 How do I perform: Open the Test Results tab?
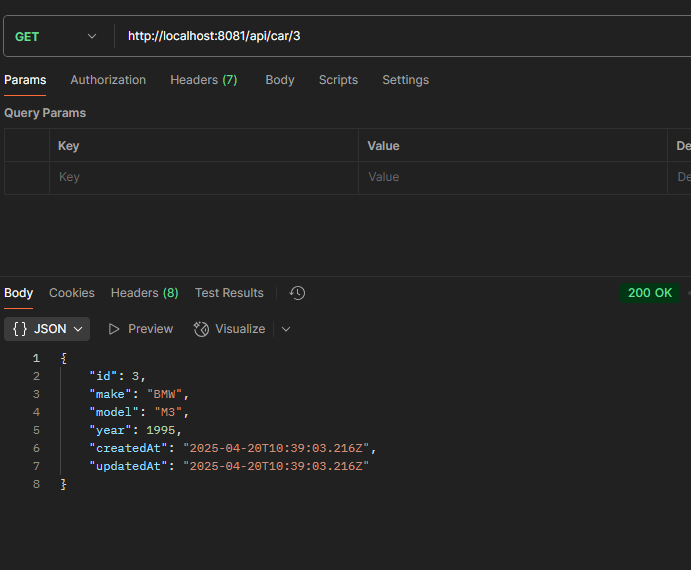[229, 293]
